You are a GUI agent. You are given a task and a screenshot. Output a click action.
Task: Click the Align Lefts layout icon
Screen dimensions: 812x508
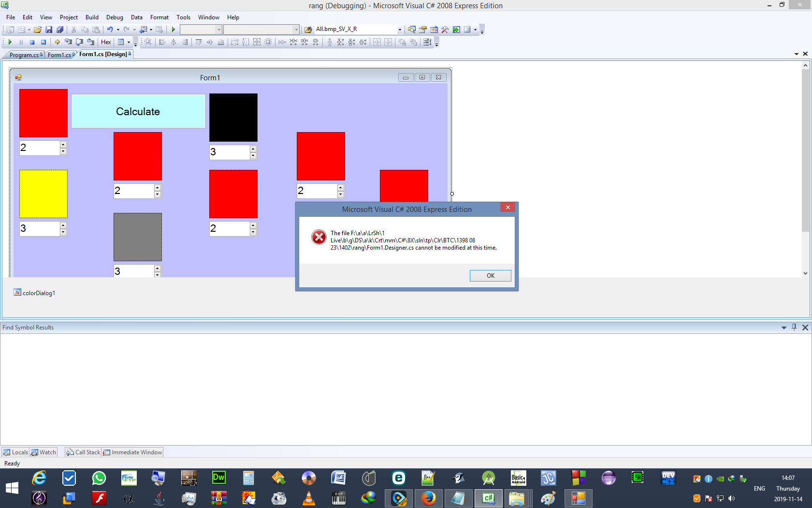(x=162, y=42)
